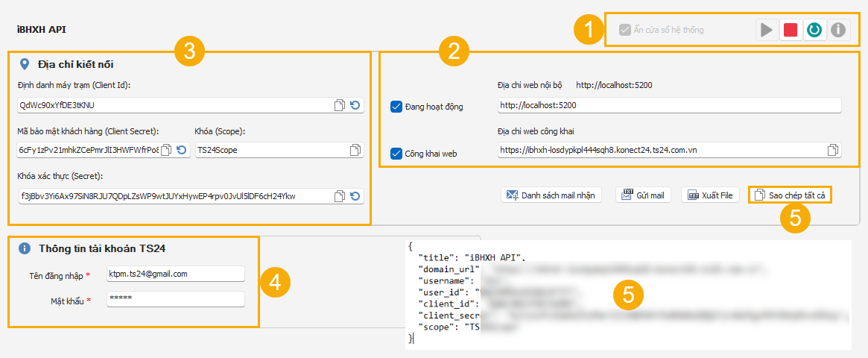Click the 'Tên đăng nhập' email field

pos(176,274)
